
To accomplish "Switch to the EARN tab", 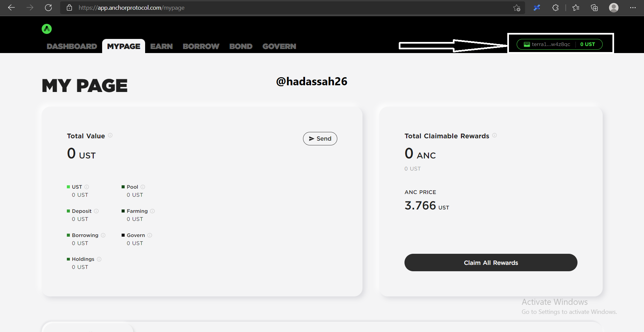I will point(162,46).
